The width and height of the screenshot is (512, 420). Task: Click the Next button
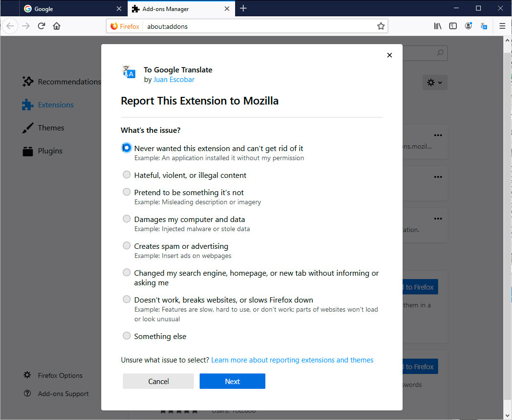(x=232, y=381)
